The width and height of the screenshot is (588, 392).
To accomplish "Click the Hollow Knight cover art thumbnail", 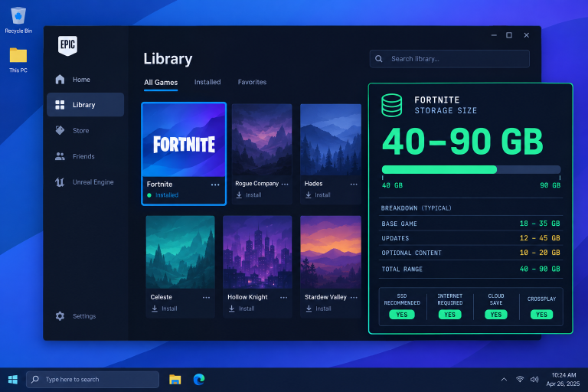I will 257,252.
